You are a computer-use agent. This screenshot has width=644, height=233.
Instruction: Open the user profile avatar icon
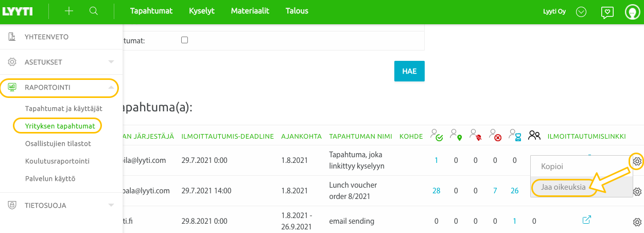point(632,12)
